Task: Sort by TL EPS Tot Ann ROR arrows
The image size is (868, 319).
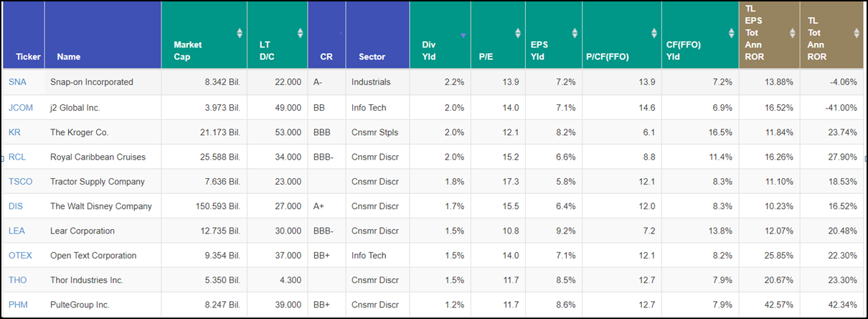Action: (792, 33)
